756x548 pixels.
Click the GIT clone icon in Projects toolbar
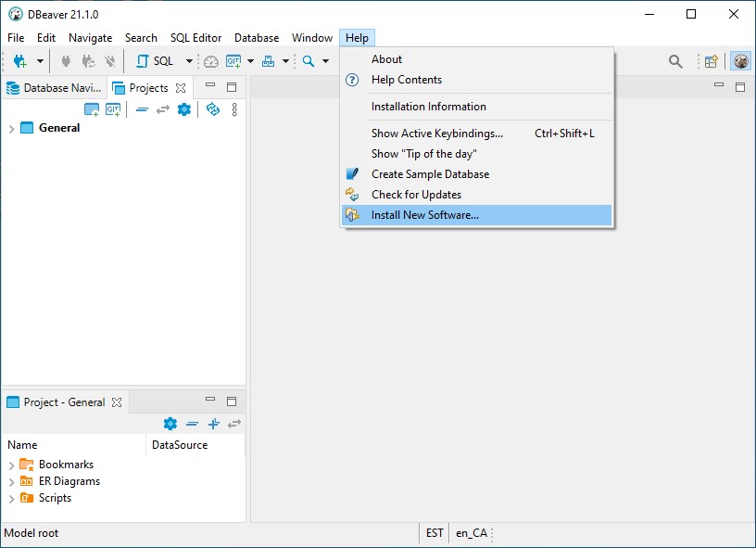coord(113,110)
